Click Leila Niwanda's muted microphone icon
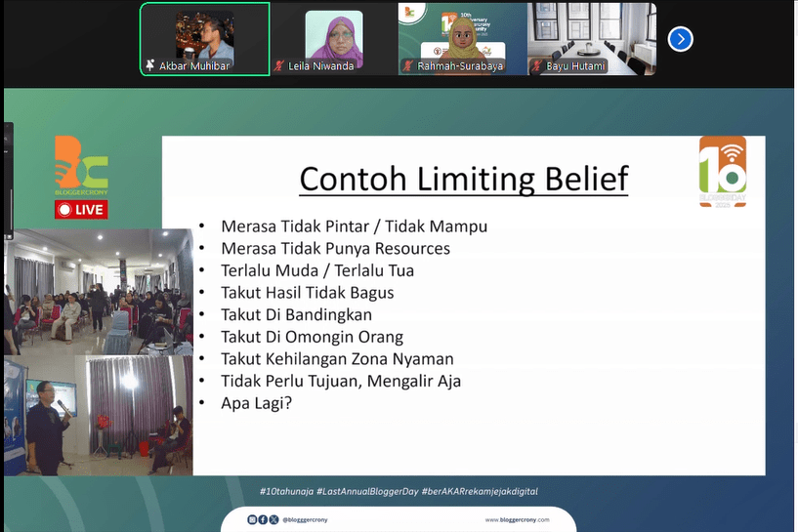 pyautogui.click(x=279, y=66)
